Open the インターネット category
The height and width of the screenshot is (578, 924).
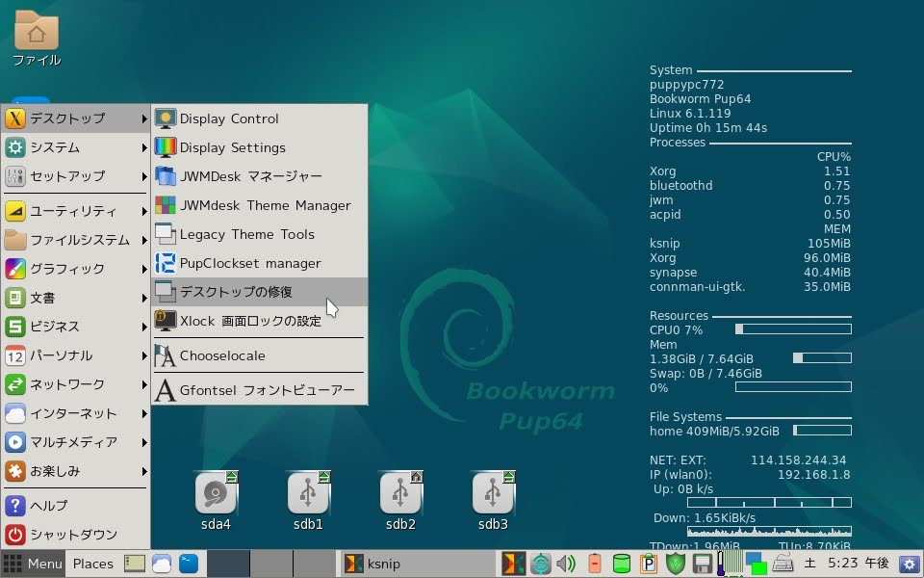(x=75, y=413)
